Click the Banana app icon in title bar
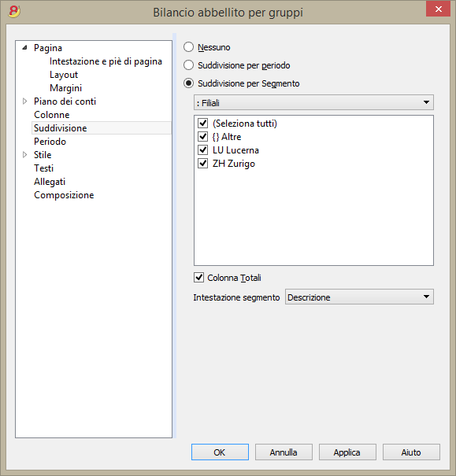456x476 pixels. coord(14,12)
